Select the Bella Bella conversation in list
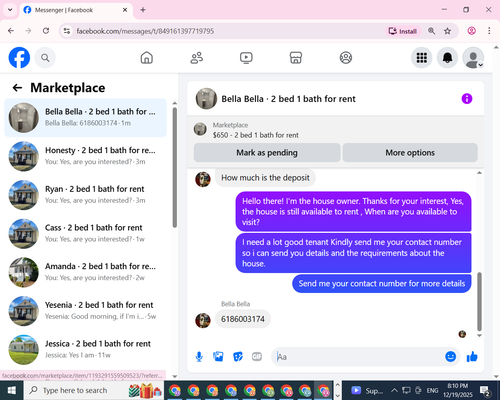Image resolution: width=500 pixels, height=400 pixels. 85,117
